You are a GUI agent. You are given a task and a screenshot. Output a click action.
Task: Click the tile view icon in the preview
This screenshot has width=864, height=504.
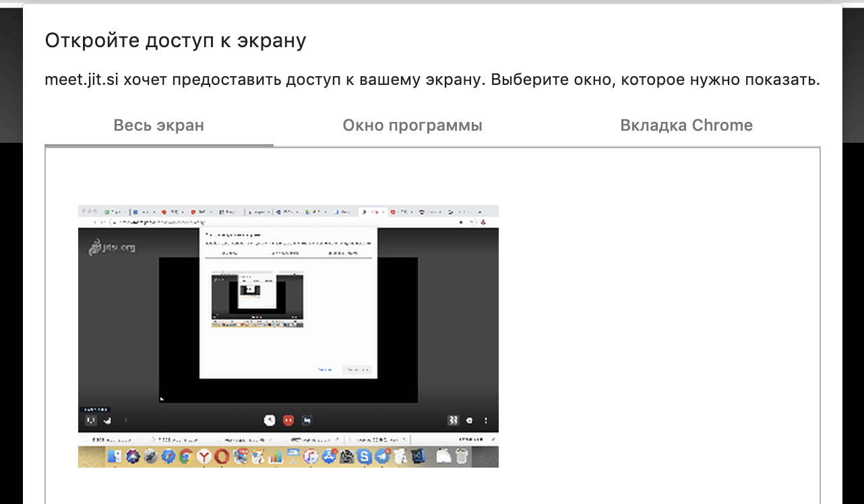coord(453,420)
